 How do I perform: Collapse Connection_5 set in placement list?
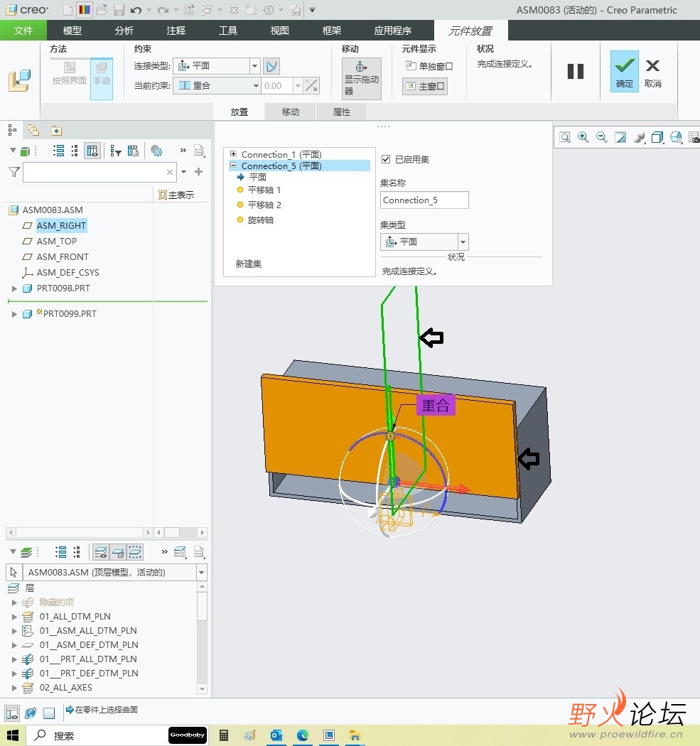[x=233, y=165]
